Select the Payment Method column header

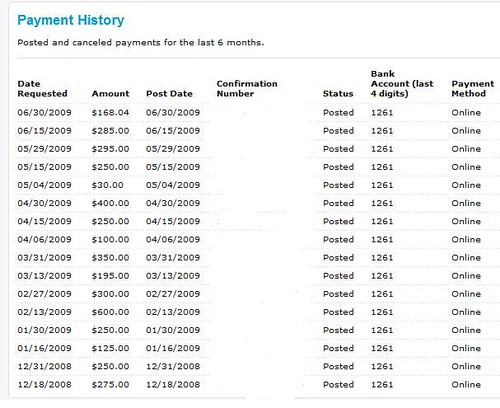pos(473,89)
